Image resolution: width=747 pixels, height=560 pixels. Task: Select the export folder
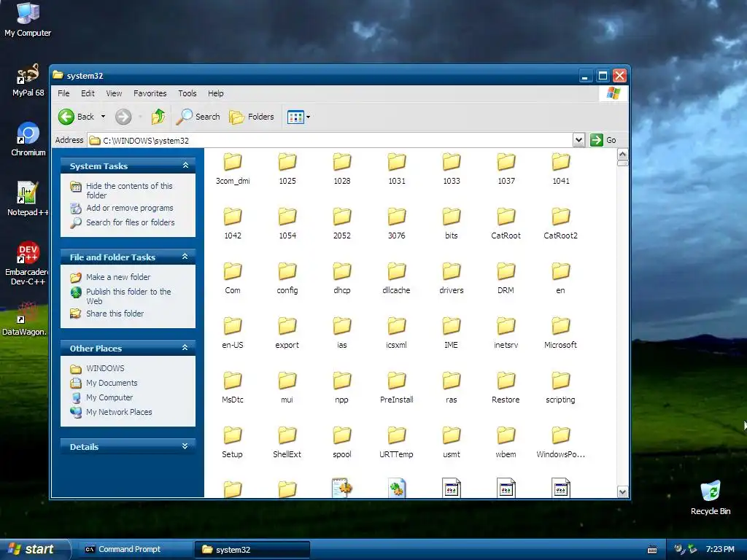coord(287,332)
